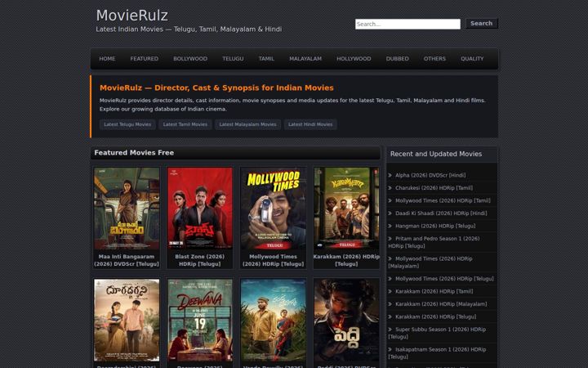588x368 pixels.
Task: Focus the Search input field
Action: (x=408, y=24)
